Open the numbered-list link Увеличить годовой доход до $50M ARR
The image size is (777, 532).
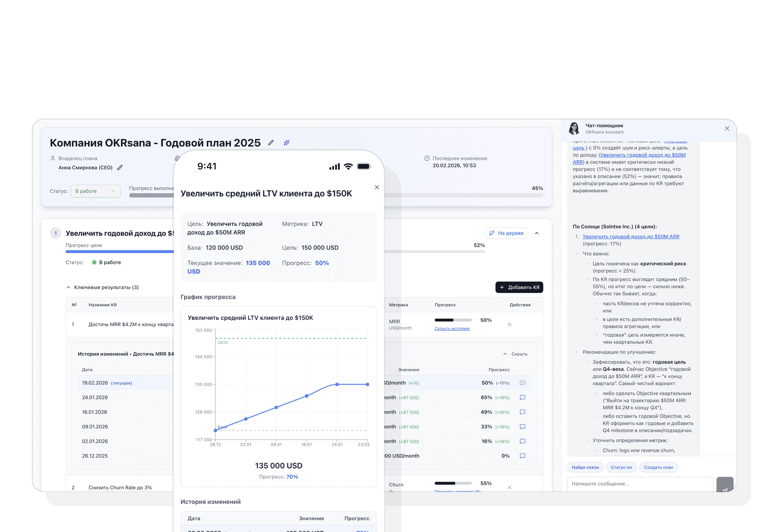point(631,236)
